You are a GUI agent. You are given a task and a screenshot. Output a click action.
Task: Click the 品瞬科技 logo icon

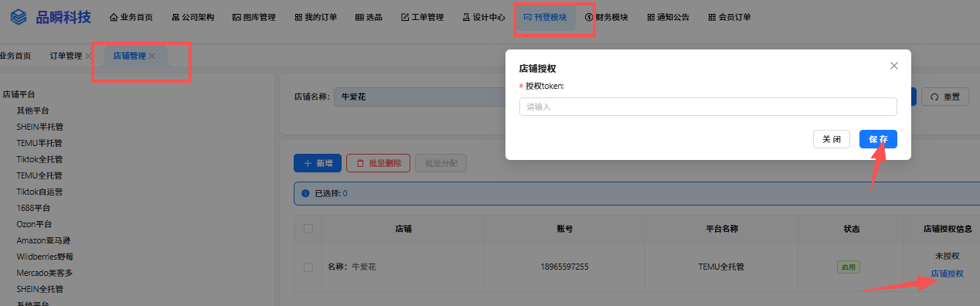point(18,17)
